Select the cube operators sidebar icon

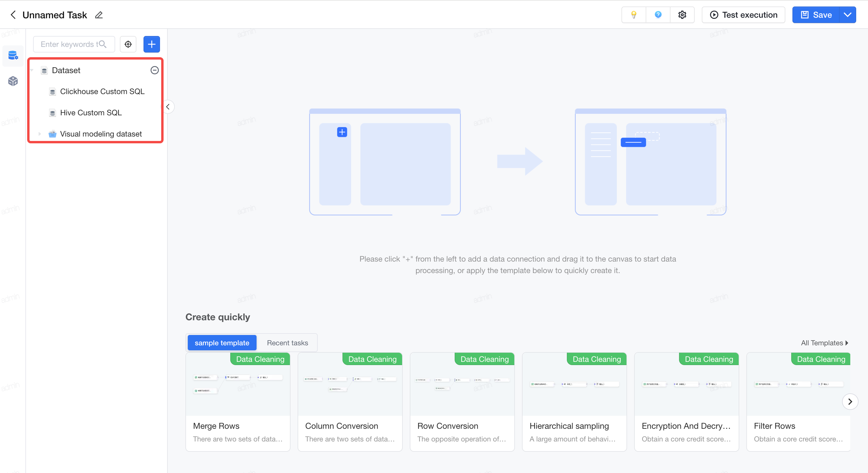[x=13, y=81]
